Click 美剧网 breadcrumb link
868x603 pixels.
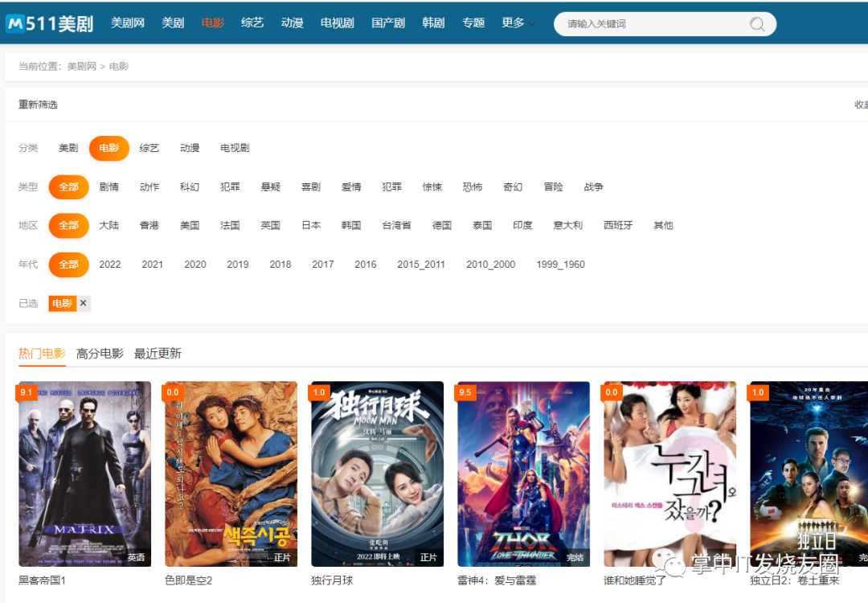click(81, 67)
